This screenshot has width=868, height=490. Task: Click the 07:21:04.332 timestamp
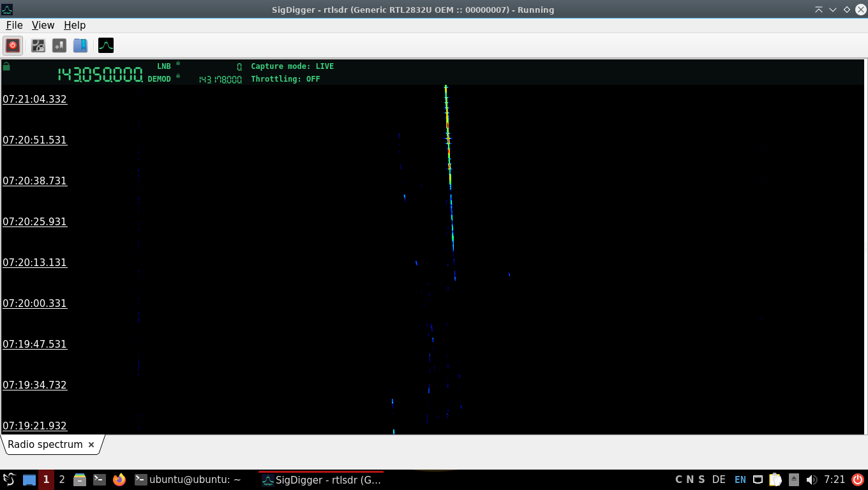(34, 100)
